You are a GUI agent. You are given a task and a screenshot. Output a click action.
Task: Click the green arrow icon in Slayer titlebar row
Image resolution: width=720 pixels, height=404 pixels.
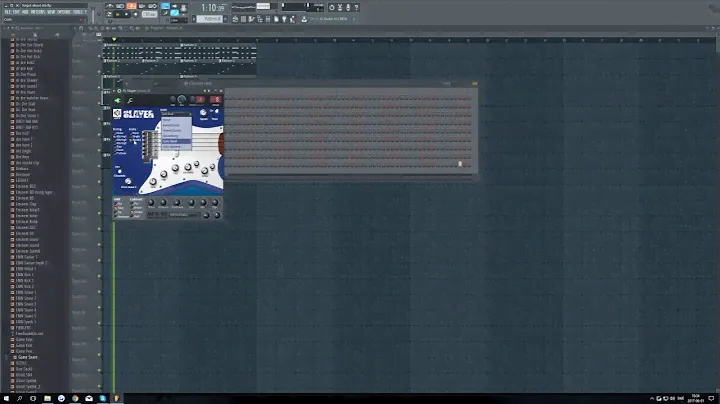[118, 100]
